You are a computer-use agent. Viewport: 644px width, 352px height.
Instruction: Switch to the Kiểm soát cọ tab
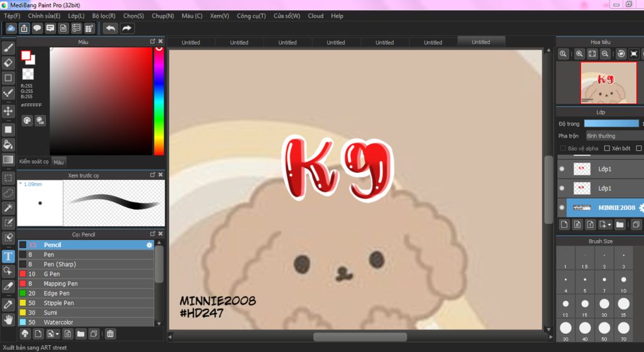tap(34, 162)
